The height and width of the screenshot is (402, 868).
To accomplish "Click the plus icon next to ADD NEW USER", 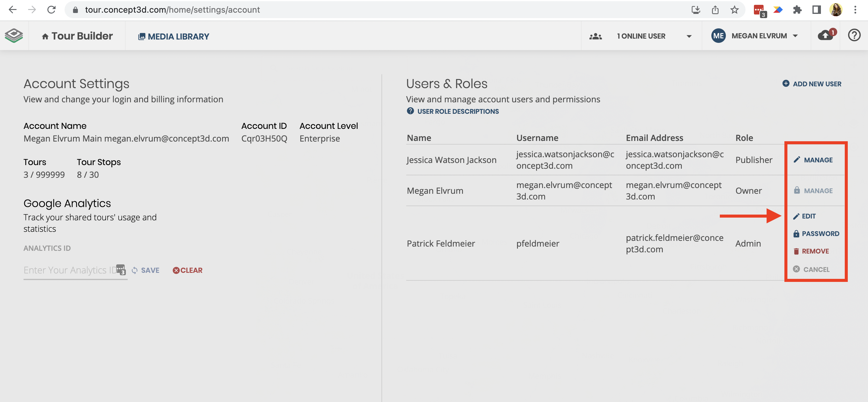I will tap(786, 84).
